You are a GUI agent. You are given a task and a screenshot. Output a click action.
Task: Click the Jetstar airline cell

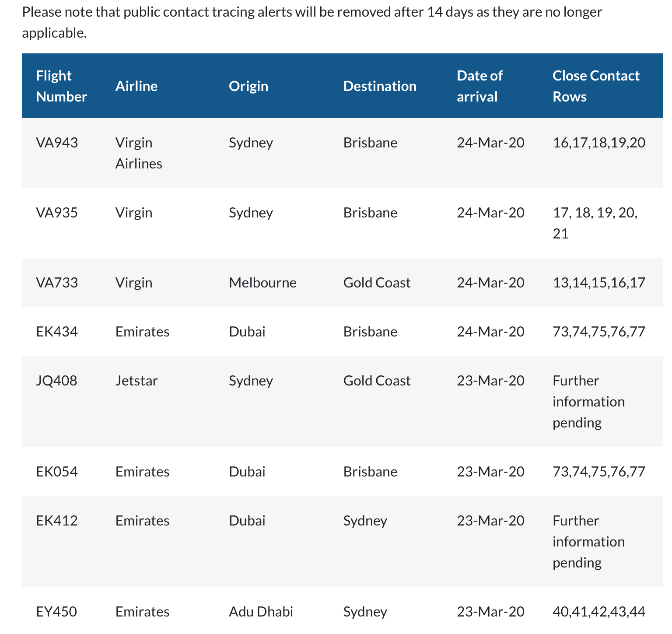tap(136, 381)
